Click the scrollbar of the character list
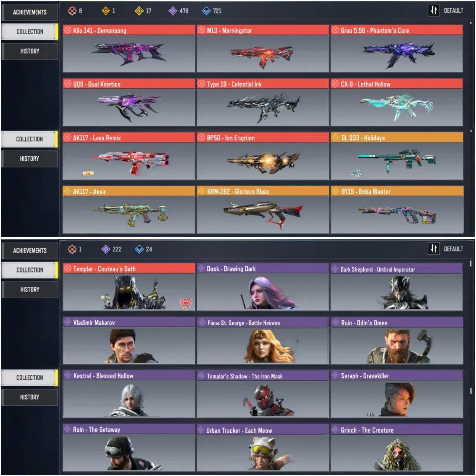476x476 pixels. pos(470,263)
